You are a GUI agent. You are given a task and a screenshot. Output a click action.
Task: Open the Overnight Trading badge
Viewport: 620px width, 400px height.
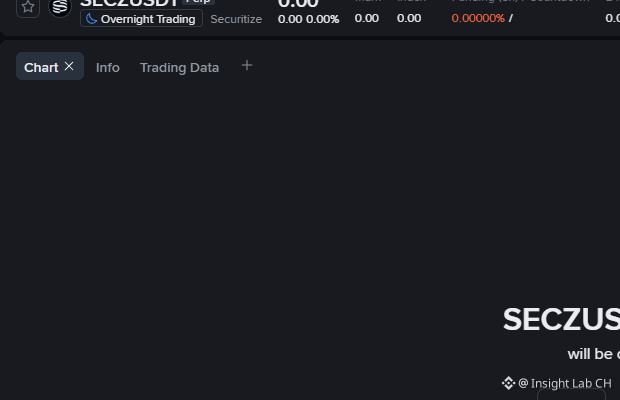[x=142, y=19]
